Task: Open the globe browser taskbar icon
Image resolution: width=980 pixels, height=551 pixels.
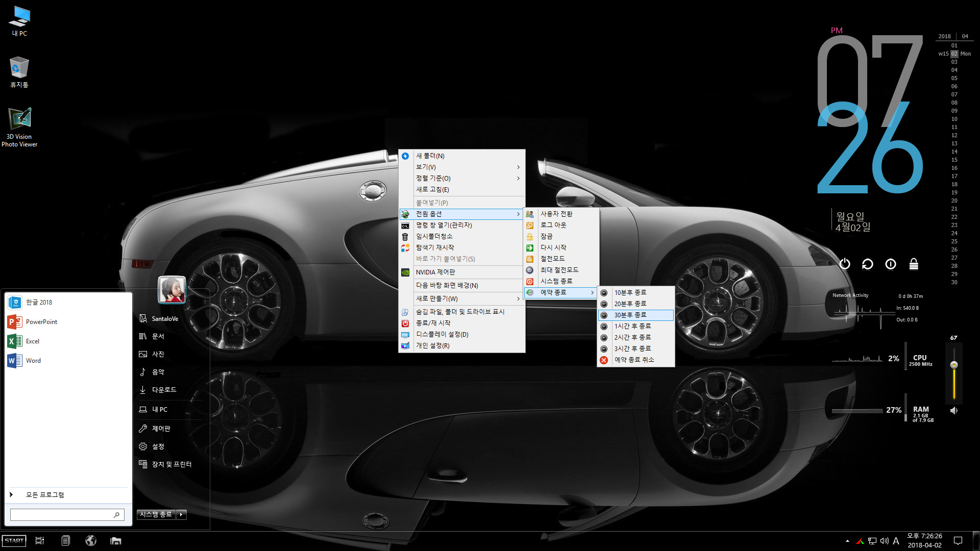Action: [x=91, y=541]
